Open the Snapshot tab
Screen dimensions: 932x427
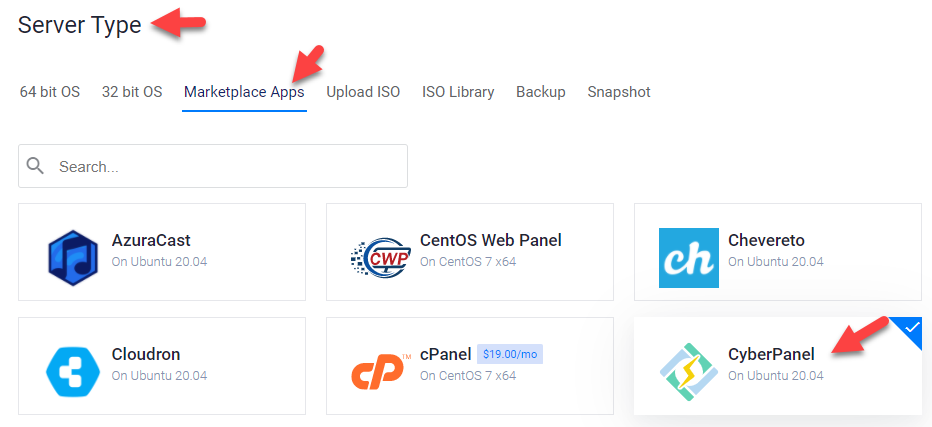[x=619, y=92]
